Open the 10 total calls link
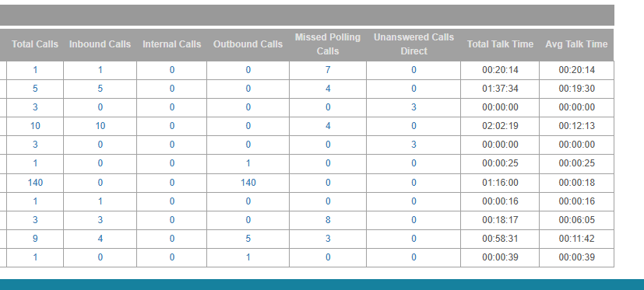Viewport: 644px width, 290px height. tap(35, 126)
